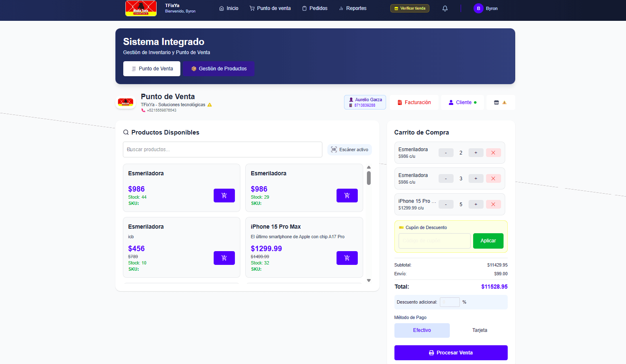
Task: Remove first Esmeriladora from cart
Action: [x=493, y=153]
